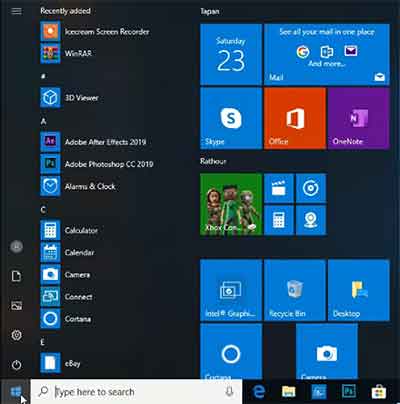
Task: Click the user account avatar
Action: point(17,247)
